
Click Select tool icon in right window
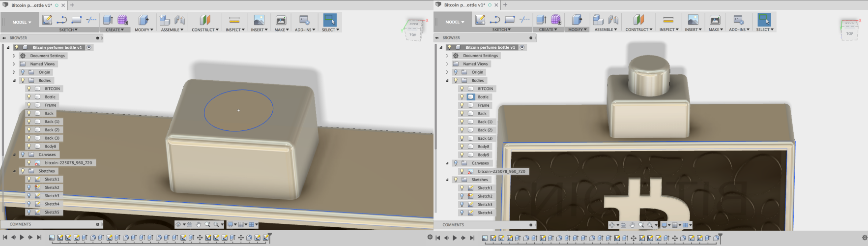(x=764, y=20)
